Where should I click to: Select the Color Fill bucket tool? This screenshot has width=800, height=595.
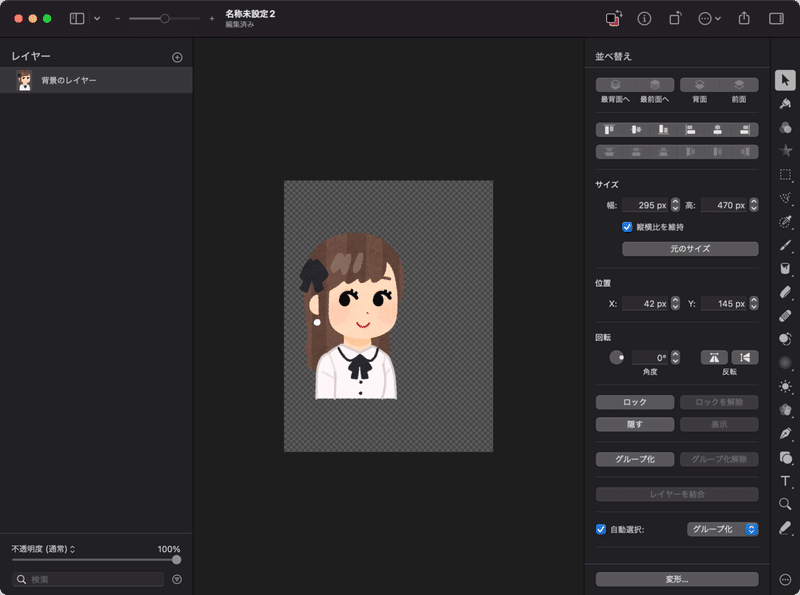pyautogui.click(x=785, y=268)
